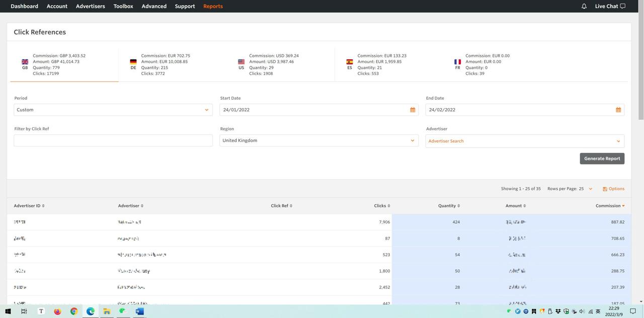Toggle the Commission descending sort arrow
This screenshot has height=318, width=644.
point(623,206)
